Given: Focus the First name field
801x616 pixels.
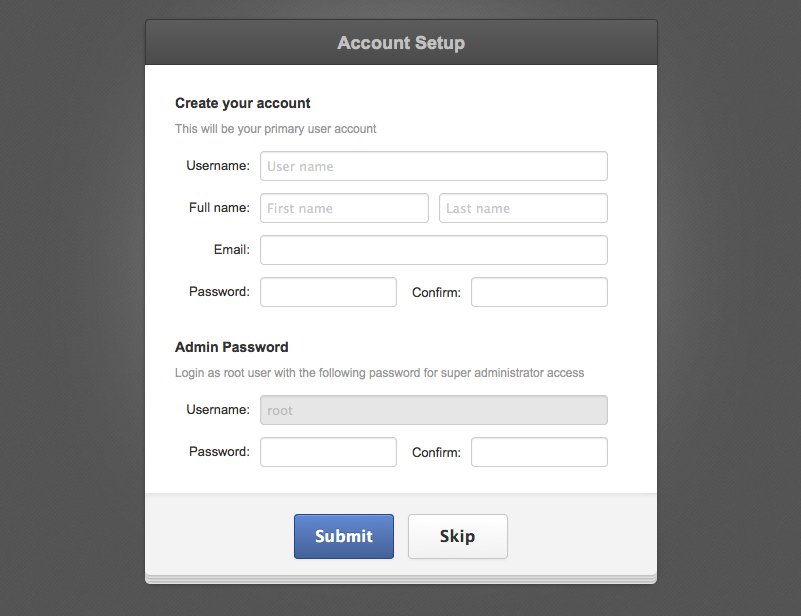Looking at the screenshot, I should (x=344, y=208).
